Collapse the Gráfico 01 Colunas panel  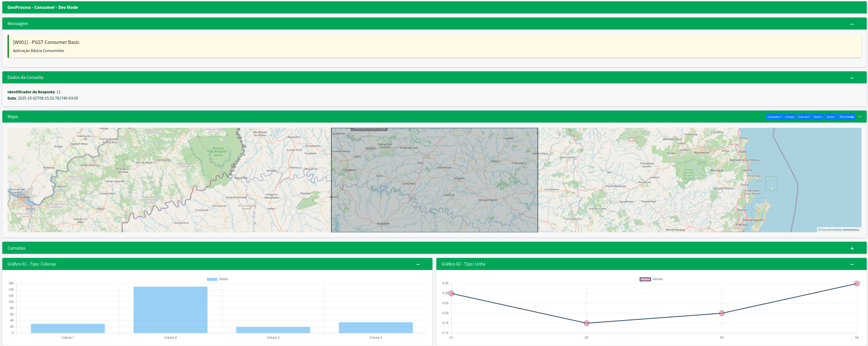(x=418, y=264)
